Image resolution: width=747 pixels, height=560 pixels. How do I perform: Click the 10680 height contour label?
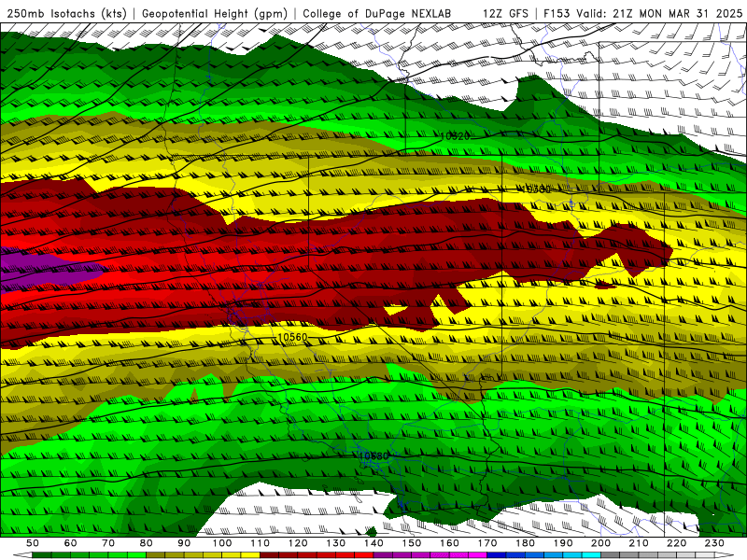coord(373,456)
